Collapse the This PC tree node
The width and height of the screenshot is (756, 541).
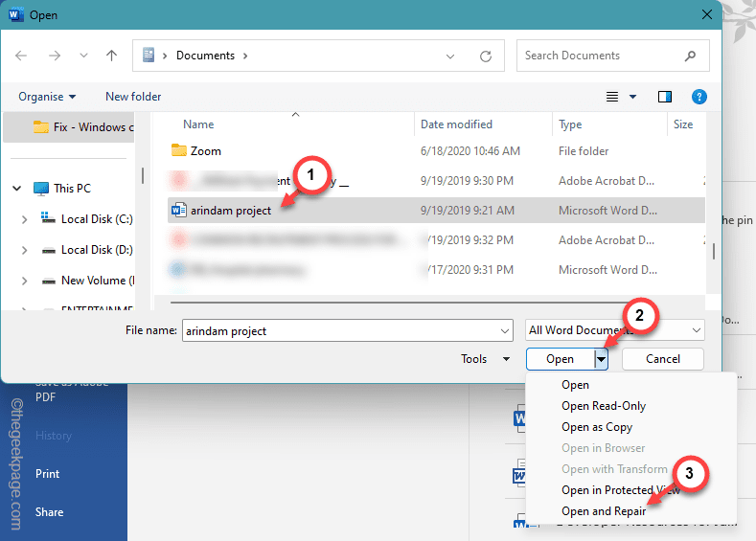coord(17,189)
